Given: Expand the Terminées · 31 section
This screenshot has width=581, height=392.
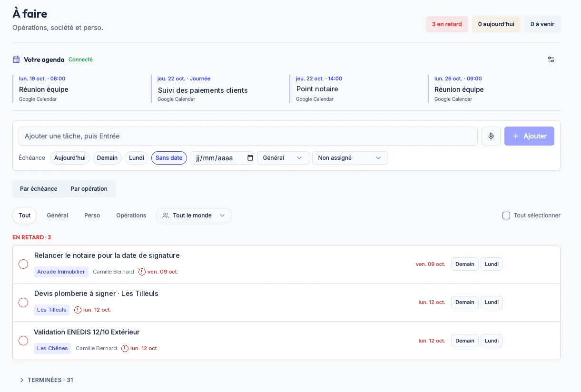Looking at the screenshot, I should [46, 380].
